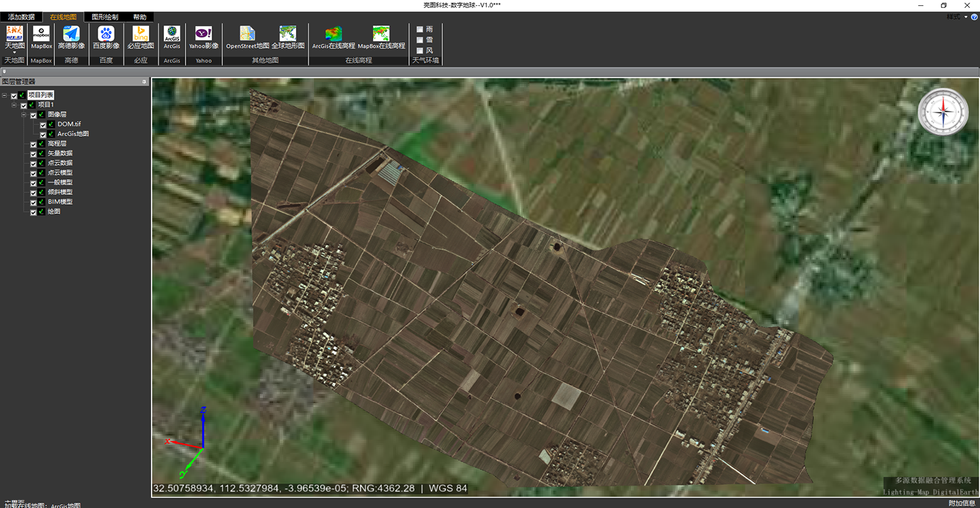
Task: Load Yahoo影像 imagery
Action: click(x=204, y=37)
